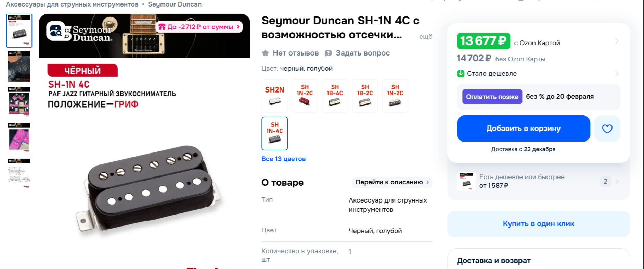Viewport: 644px width, 269px height.
Task: Add product to favorites with heart icon
Action: coord(607,129)
